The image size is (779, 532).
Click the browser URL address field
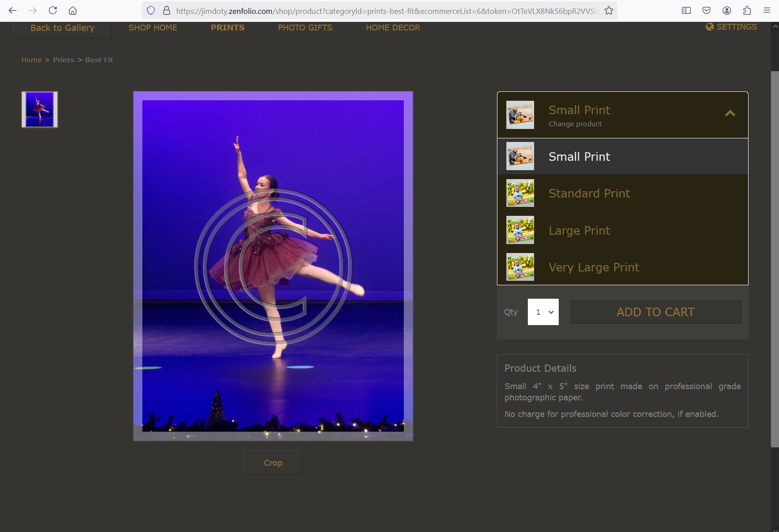pos(387,11)
